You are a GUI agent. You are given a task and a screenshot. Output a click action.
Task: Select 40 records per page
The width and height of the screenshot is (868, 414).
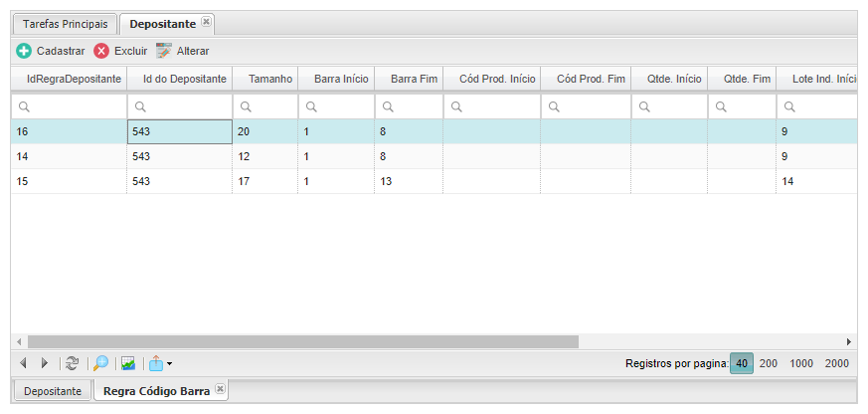pyautogui.click(x=741, y=363)
